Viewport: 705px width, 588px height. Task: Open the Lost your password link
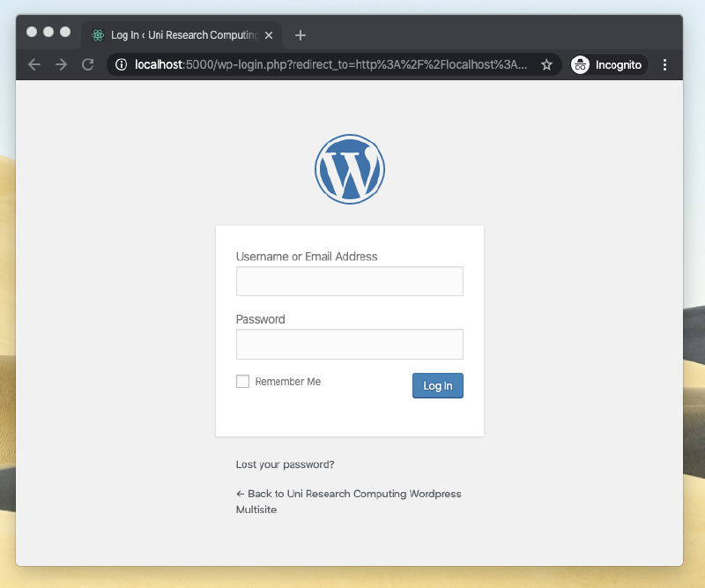(285, 464)
